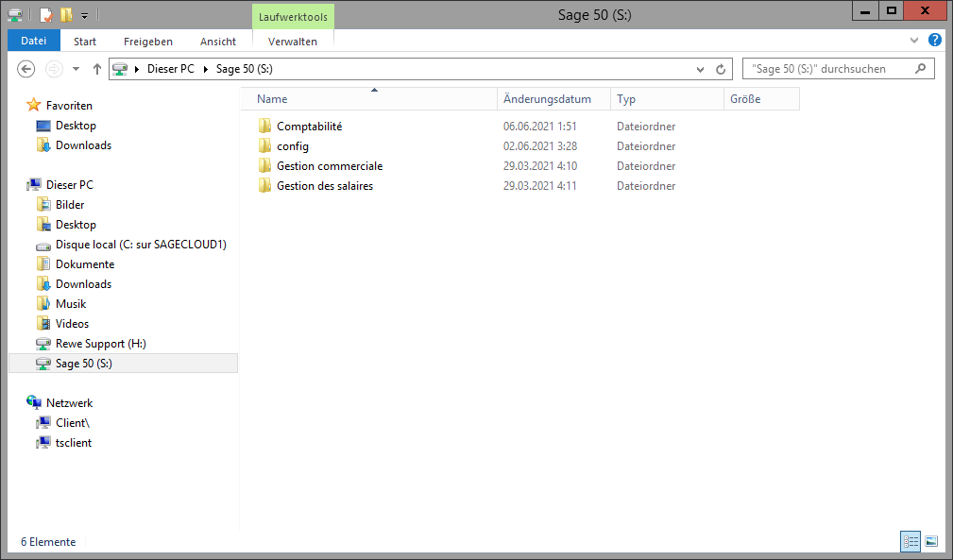Open Desktop under Dieser PC
The width and height of the screenshot is (953, 560).
point(76,225)
